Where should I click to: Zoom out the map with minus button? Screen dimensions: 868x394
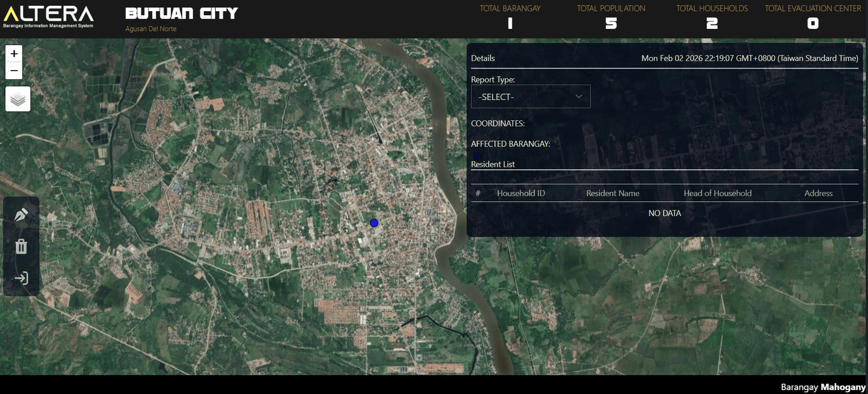[x=14, y=71]
